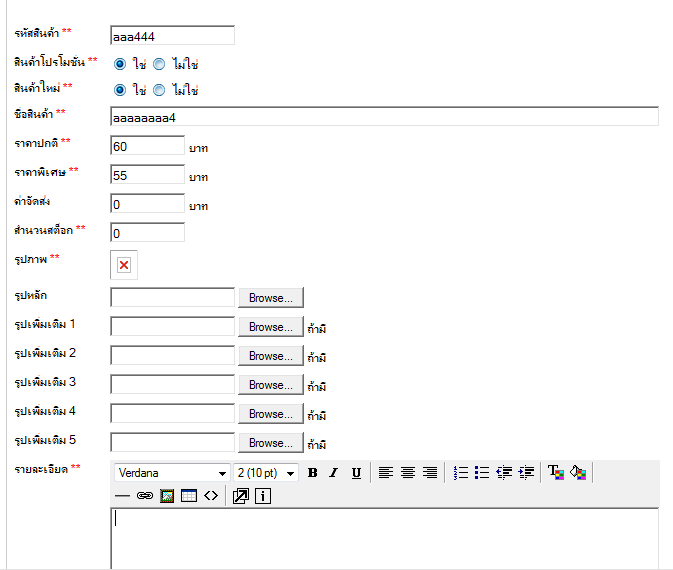Open the text color picker

[x=556, y=473]
